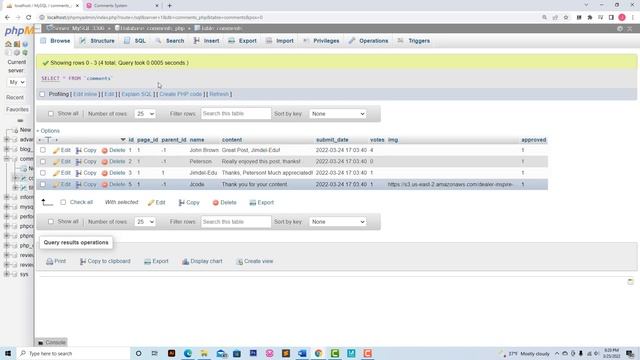
Task: Expand the mysql database node
Action: pos(7,207)
